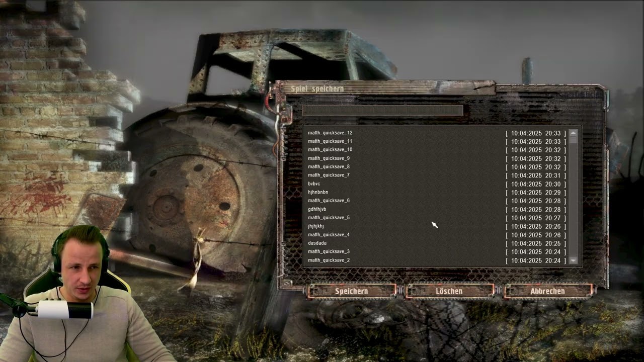Click the scroll down arrow of save list
Viewport: 644px width, 362px height.
pyautogui.click(x=573, y=260)
